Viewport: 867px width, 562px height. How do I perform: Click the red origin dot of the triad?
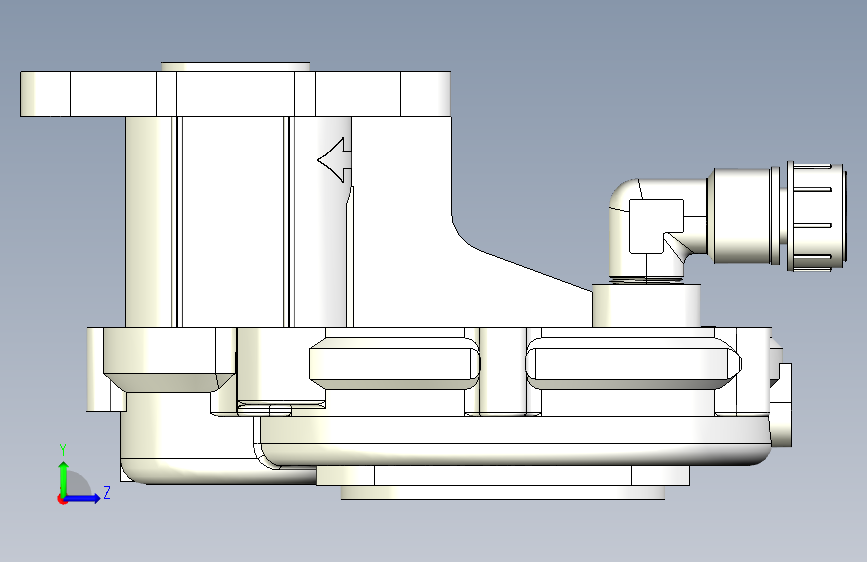coord(62,499)
